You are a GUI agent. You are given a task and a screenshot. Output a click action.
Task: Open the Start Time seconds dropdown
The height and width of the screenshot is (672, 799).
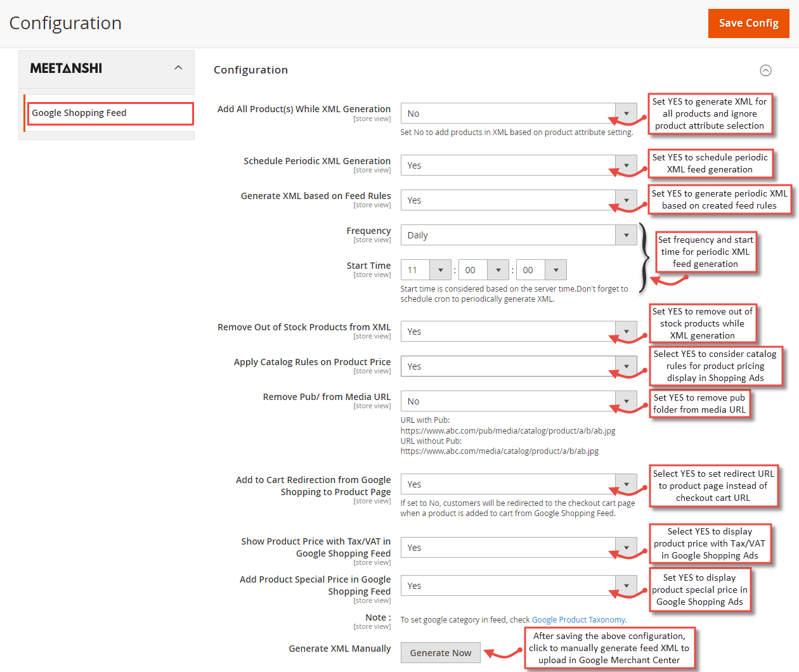(x=542, y=270)
